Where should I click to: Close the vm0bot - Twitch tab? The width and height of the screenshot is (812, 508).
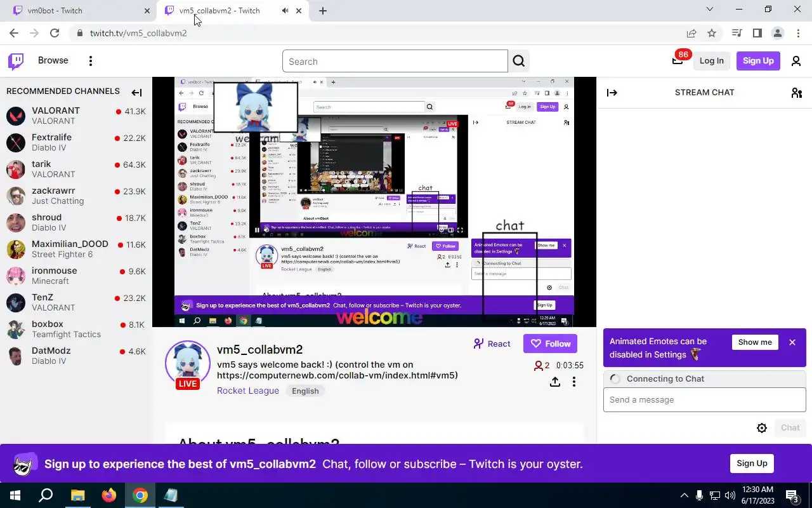pyautogui.click(x=147, y=11)
